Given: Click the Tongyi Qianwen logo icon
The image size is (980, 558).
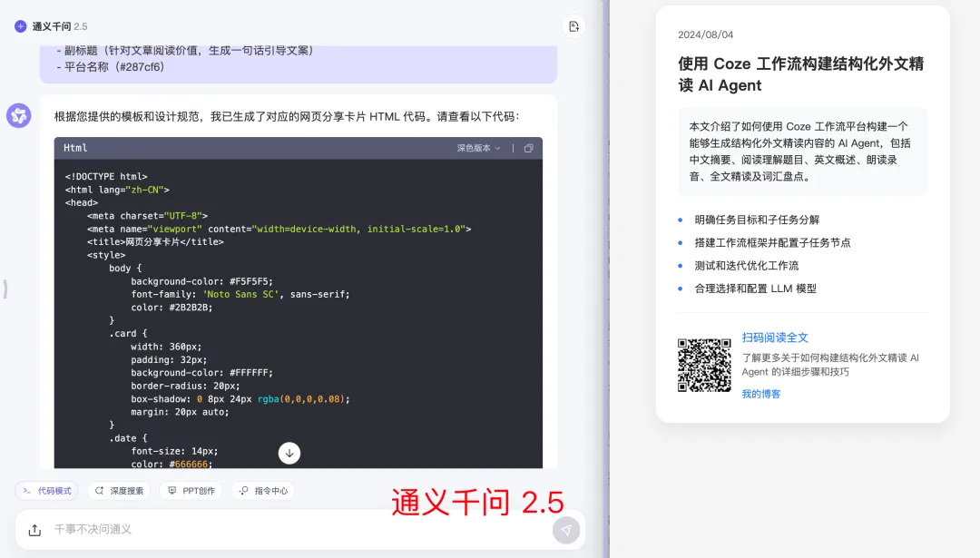Looking at the screenshot, I should pyautogui.click(x=21, y=26).
